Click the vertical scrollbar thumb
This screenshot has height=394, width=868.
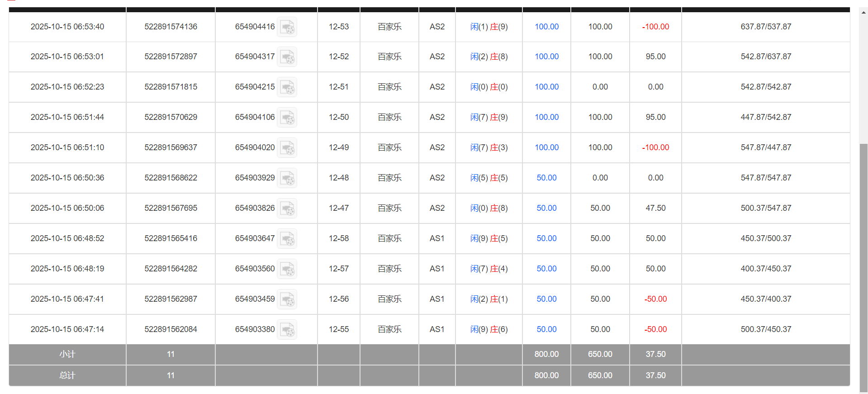tap(863, 267)
